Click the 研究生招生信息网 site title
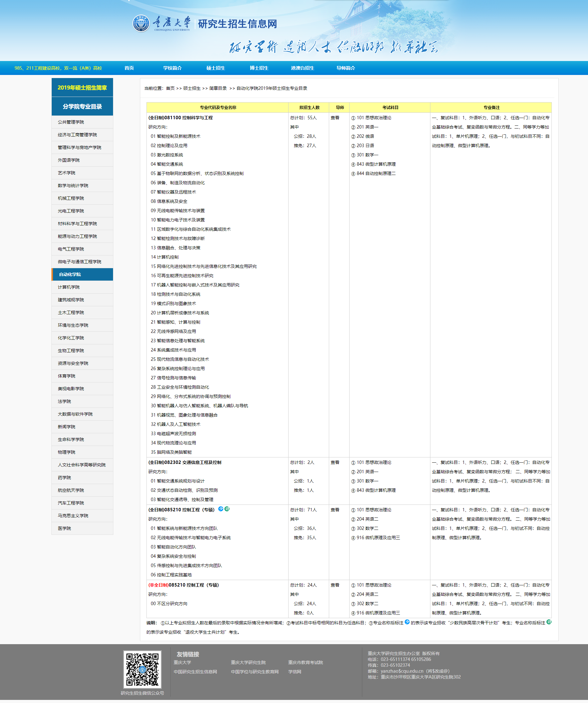588x703 pixels. click(x=237, y=24)
